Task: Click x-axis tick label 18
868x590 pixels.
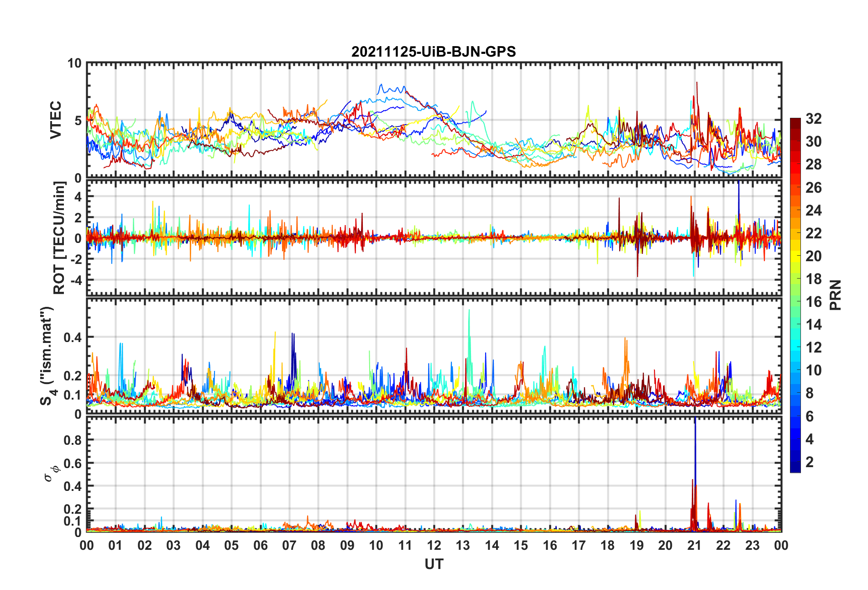Action: coord(607,546)
